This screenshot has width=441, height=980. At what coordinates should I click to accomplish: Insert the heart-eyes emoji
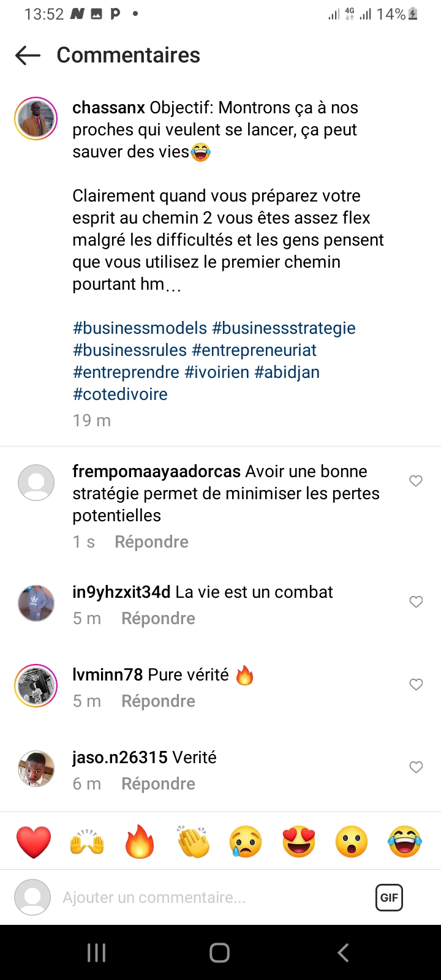pos(299,842)
